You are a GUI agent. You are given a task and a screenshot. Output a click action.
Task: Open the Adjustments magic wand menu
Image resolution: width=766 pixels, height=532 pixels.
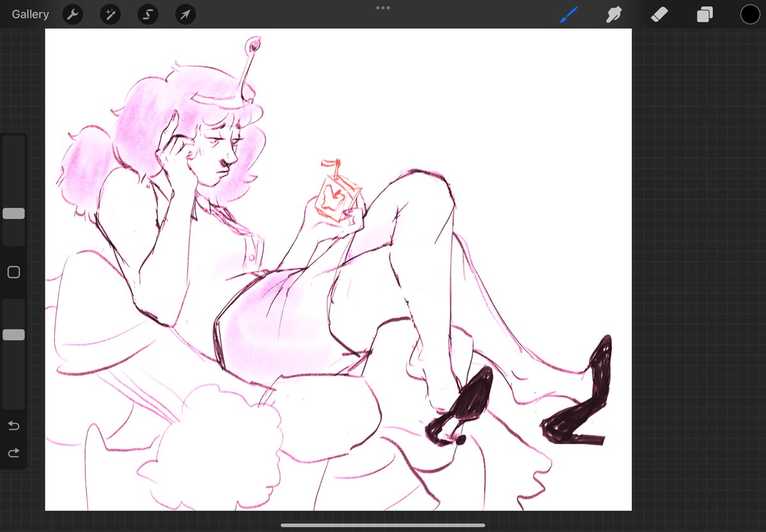pyautogui.click(x=110, y=14)
